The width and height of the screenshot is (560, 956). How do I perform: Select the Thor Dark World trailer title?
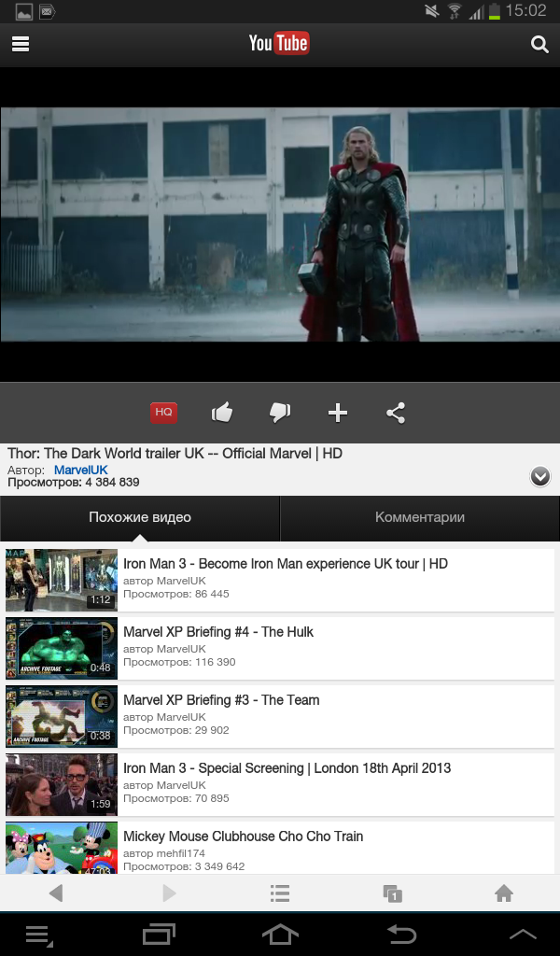click(175, 454)
